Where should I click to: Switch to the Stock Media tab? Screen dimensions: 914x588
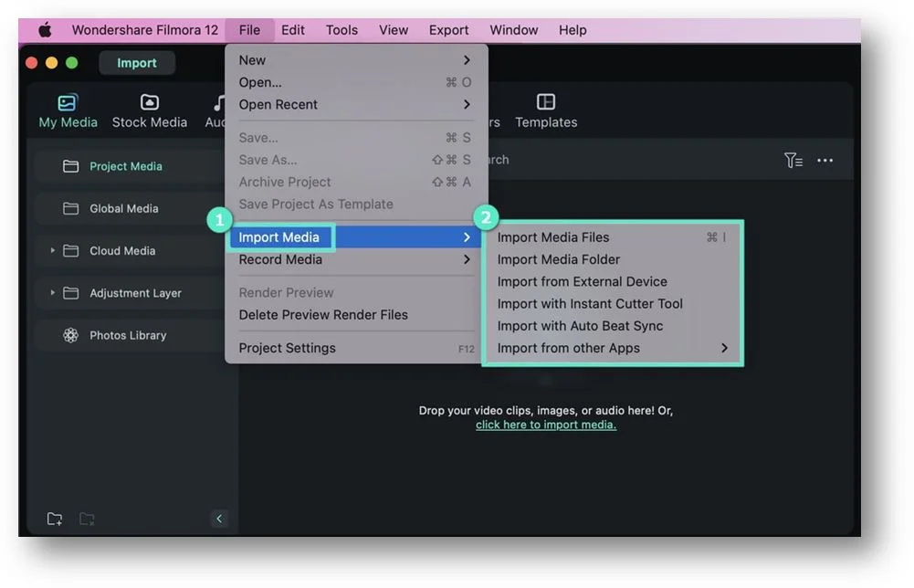point(149,111)
